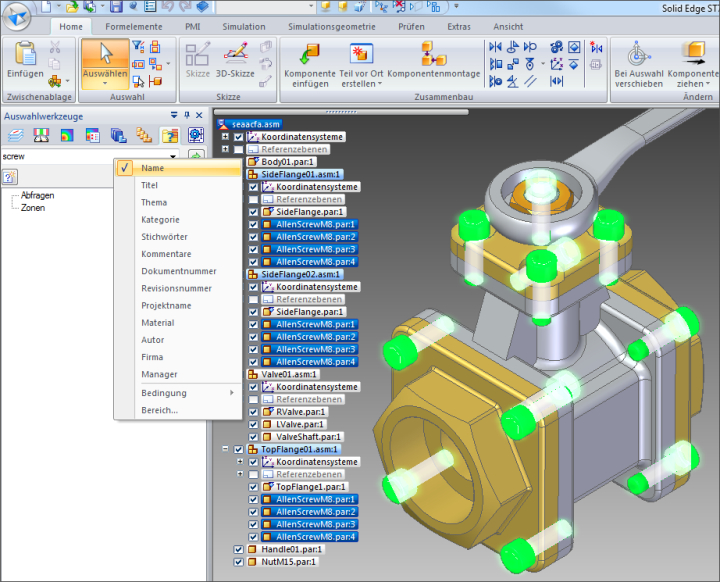Launch Komponentenmontage tool
This screenshot has height=582, width=720.
point(433,60)
